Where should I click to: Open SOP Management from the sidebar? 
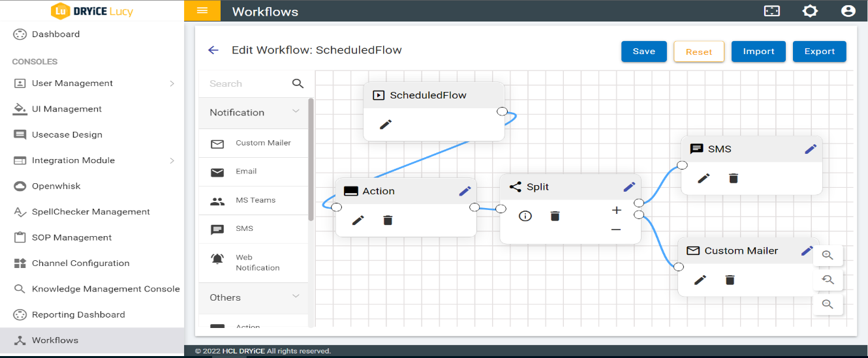click(x=92, y=237)
